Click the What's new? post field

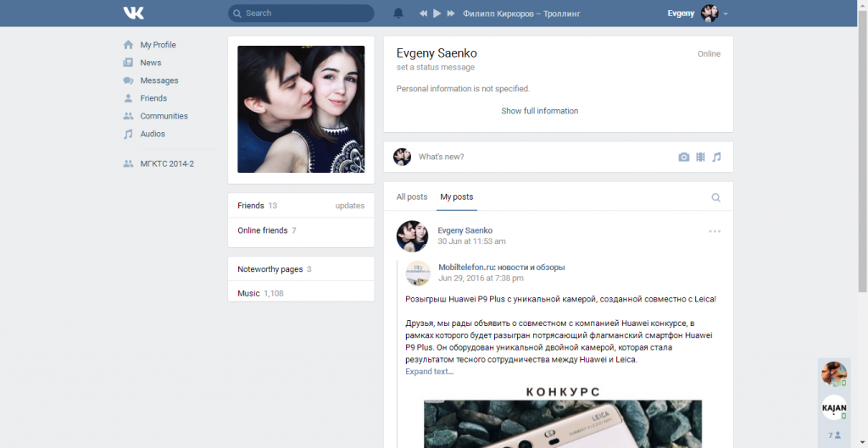pyautogui.click(x=542, y=157)
